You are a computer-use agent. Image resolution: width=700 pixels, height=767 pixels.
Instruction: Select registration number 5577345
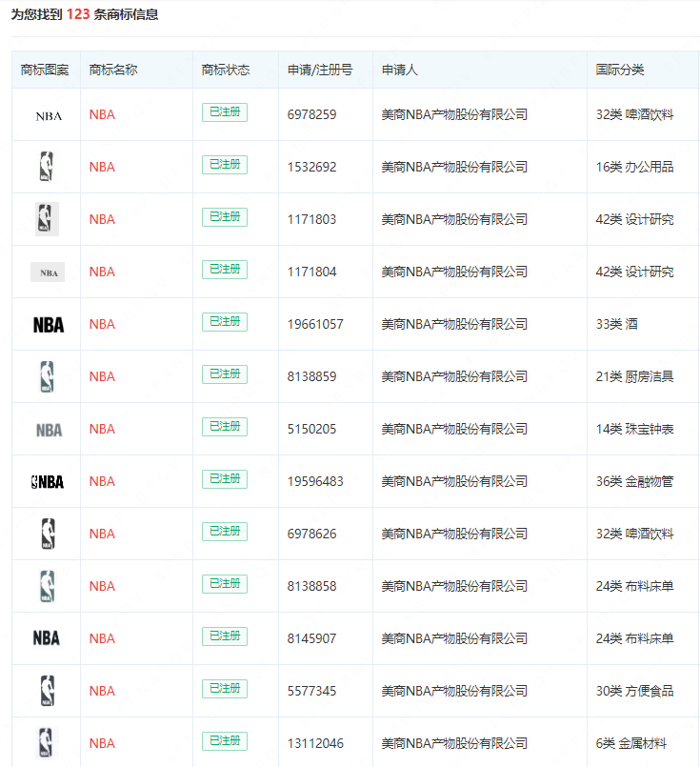311,691
